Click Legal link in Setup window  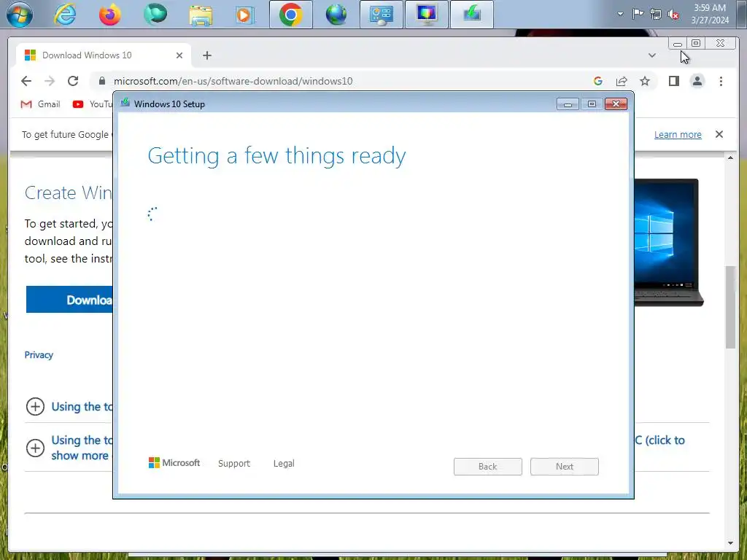coord(284,463)
